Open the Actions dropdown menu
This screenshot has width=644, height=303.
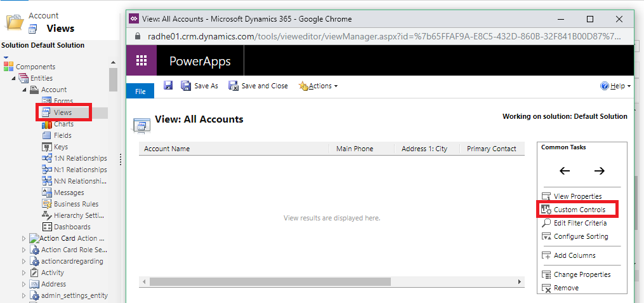319,86
